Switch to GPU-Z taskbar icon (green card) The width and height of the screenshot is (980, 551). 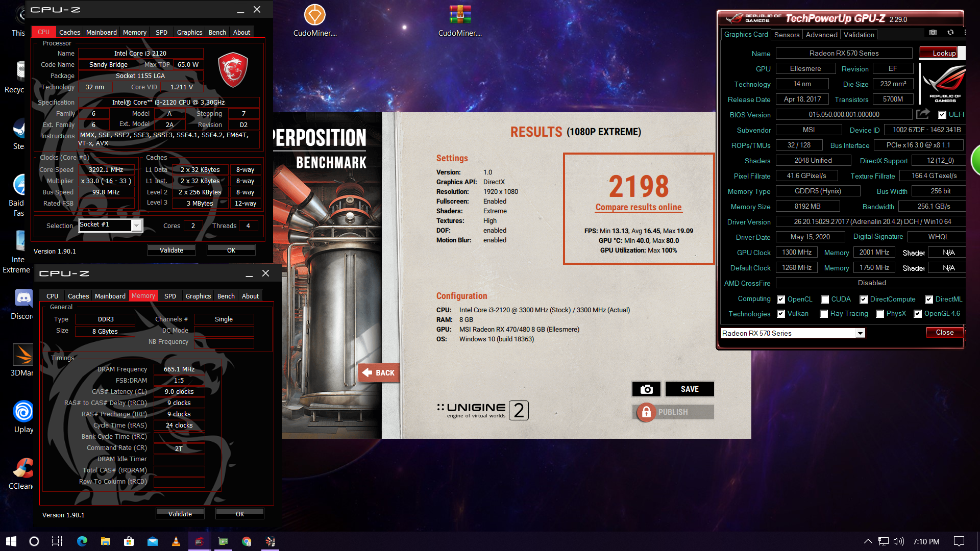pyautogui.click(x=223, y=541)
